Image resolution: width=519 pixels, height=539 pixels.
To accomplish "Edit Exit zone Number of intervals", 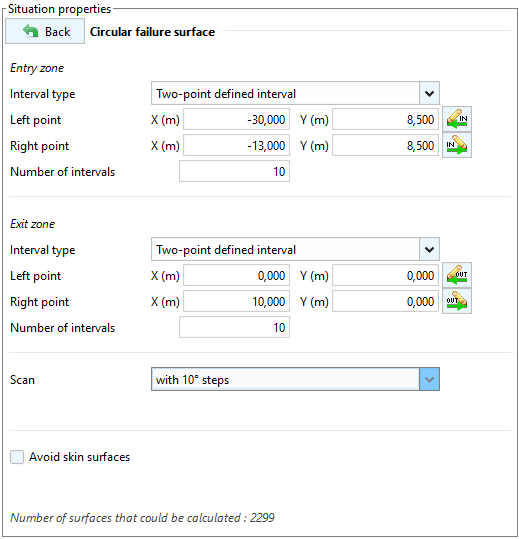I will (234, 327).
